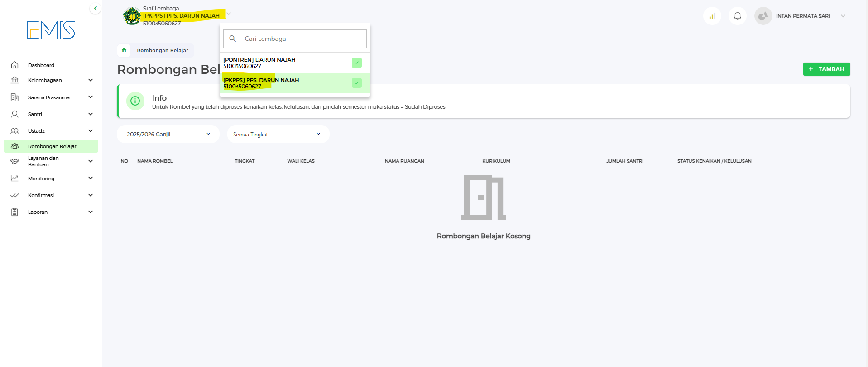The image size is (868, 367).
Task: Open Dashboard from the sidebar
Action: (x=41, y=65)
